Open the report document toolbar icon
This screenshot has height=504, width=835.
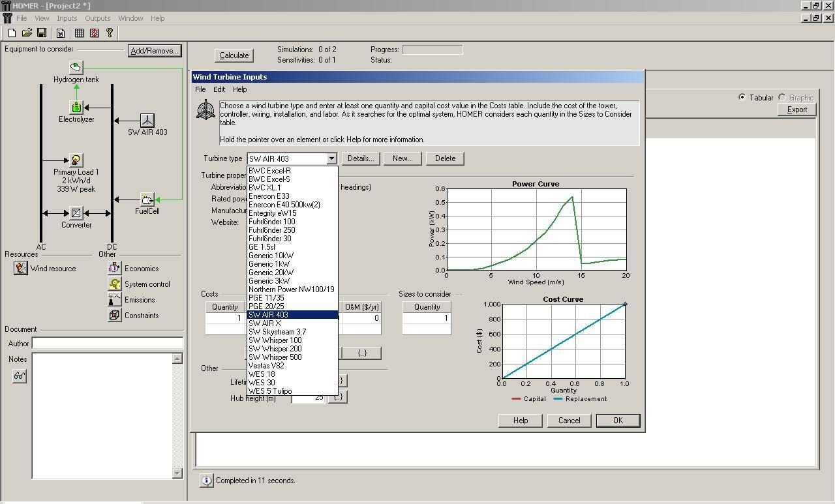[x=61, y=33]
